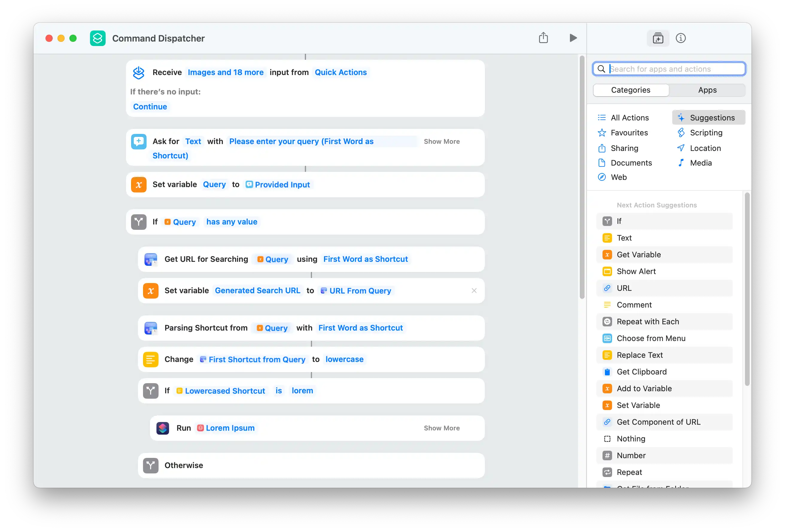Click the share icon in title bar

coord(543,38)
